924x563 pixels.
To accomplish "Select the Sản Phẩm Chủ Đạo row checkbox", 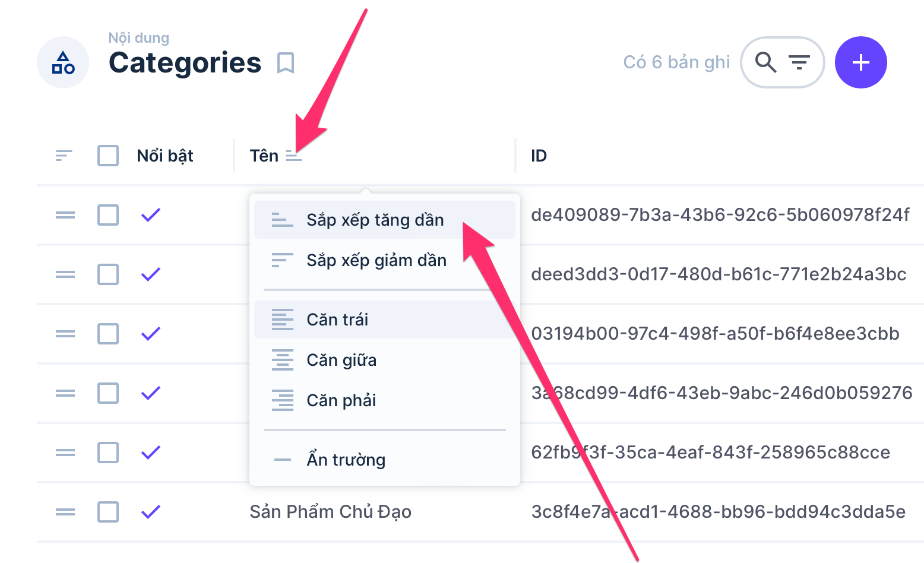I will 108,512.
